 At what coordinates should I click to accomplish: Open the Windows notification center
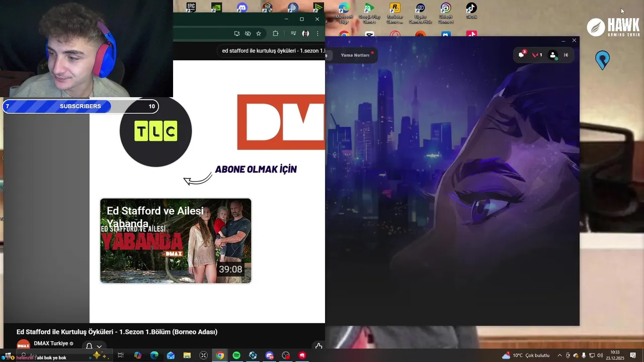pos(633,355)
